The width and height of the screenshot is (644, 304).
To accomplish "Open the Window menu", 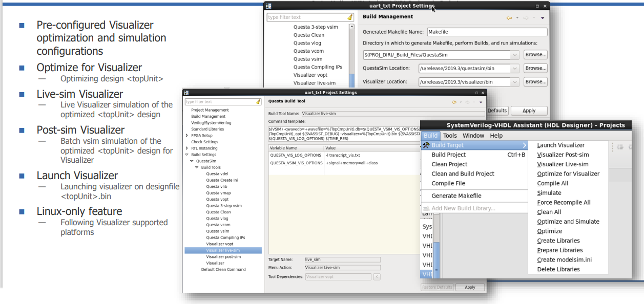I will tap(473, 136).
